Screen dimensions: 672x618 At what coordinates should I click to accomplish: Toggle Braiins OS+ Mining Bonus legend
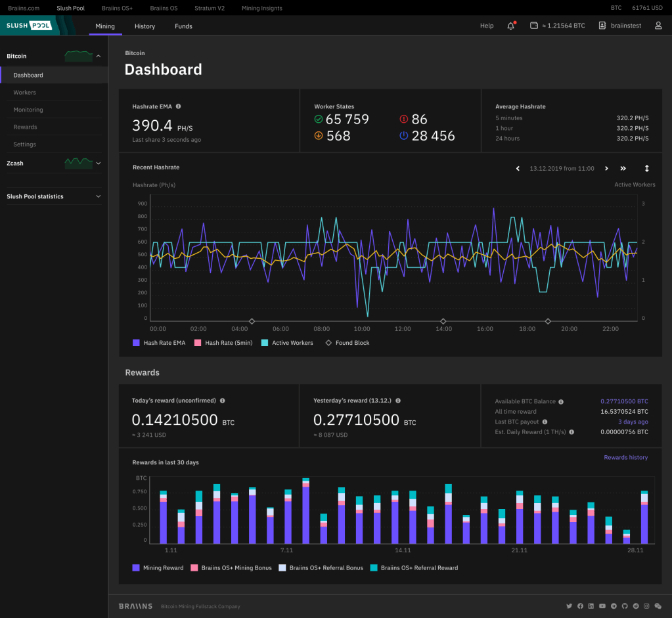[x=231, y=568]
